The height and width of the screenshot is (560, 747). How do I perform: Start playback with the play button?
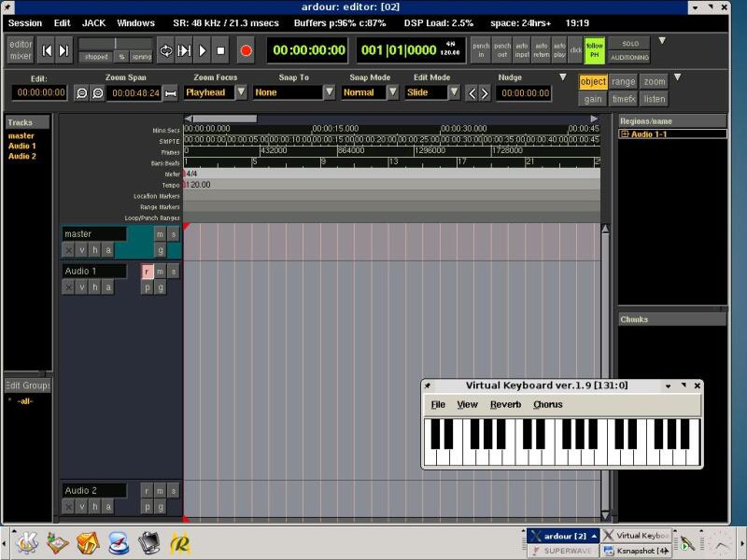(203, 50)
